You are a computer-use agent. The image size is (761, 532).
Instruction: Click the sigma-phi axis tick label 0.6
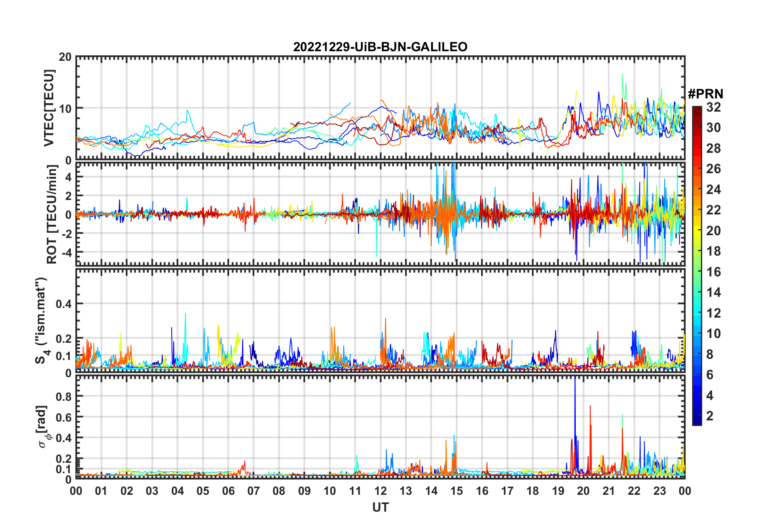point(64,417)
